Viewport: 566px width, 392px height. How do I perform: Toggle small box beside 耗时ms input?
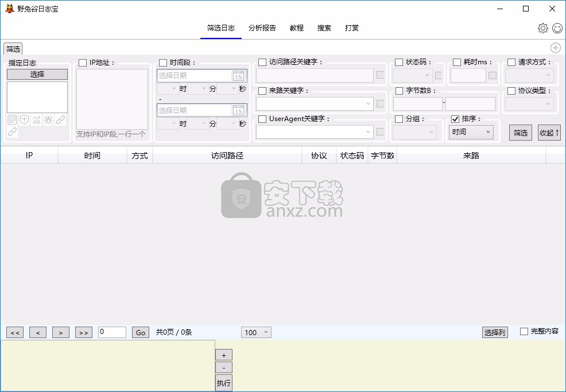point(493,75)
